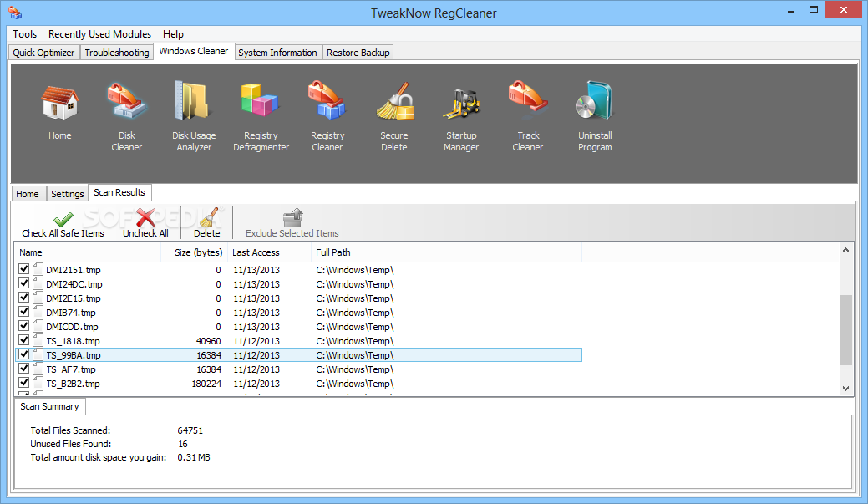Maximize the TweakNow RegCleaner window
Image resolution: width=868 pixels, height=504 pixels.
pyautogui.click(x=813, y=9)
